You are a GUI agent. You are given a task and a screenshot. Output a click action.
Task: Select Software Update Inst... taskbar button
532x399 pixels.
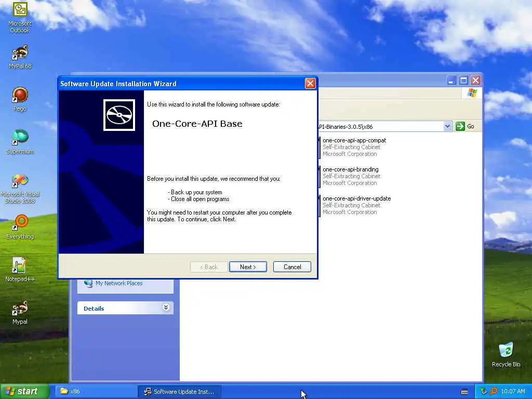tap(179, 392)
